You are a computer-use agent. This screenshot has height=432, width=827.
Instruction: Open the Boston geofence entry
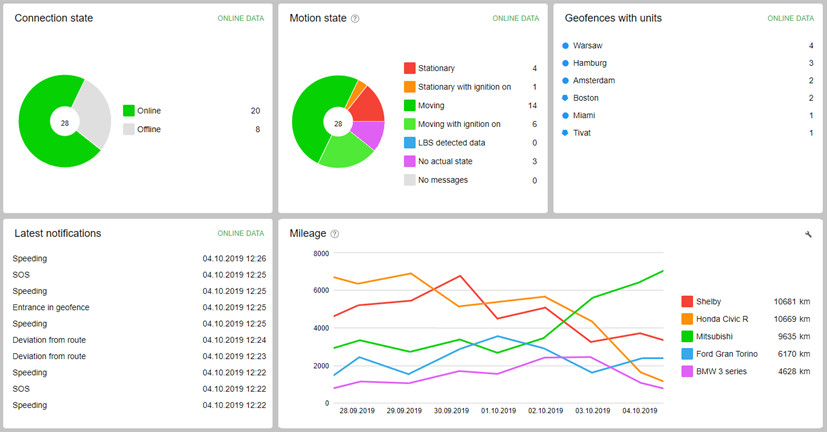586,98
